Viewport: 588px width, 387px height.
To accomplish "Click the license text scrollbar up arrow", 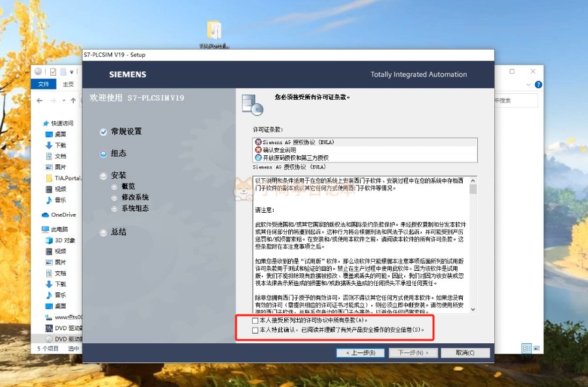I will click(x=473, y=180).
